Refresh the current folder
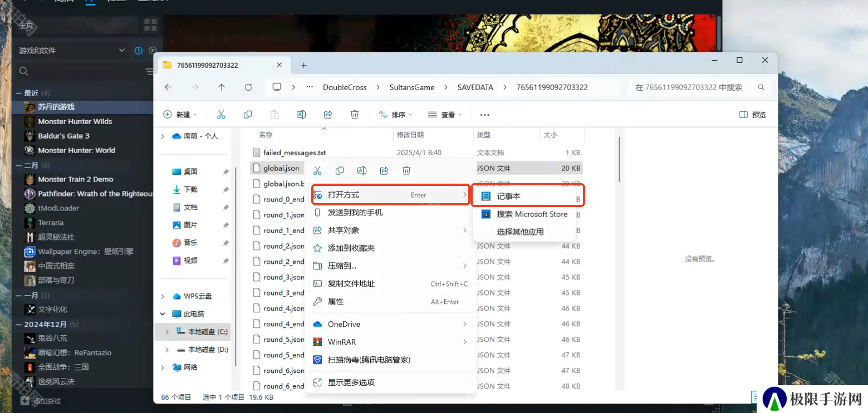 [x=248, y=87]
